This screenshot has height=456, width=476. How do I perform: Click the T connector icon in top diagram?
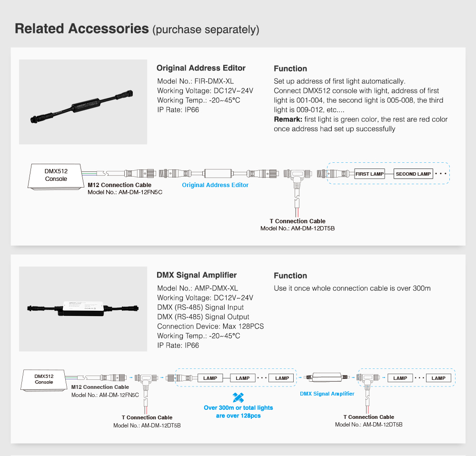click(297, 179)
